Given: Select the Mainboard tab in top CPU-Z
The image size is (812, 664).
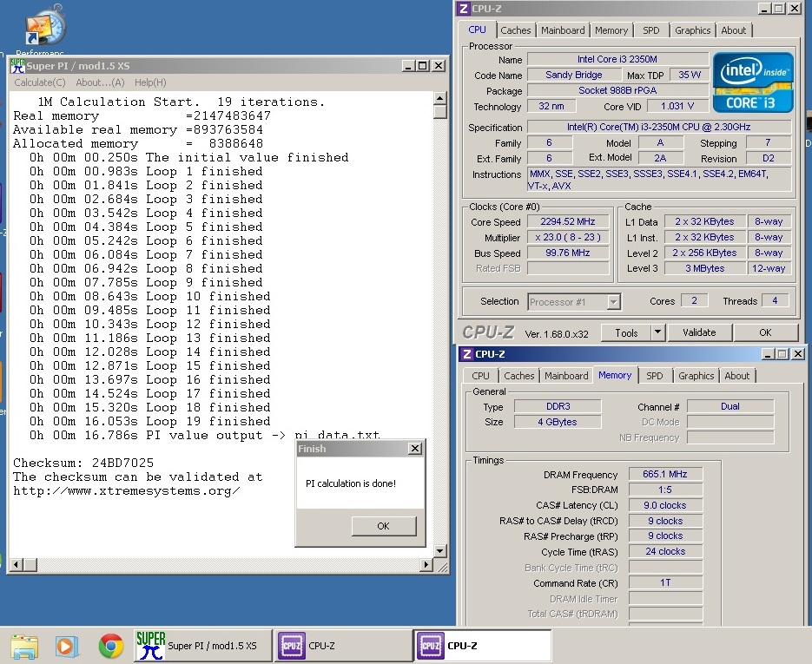Looking at the screenshot, I should point(563,30).
